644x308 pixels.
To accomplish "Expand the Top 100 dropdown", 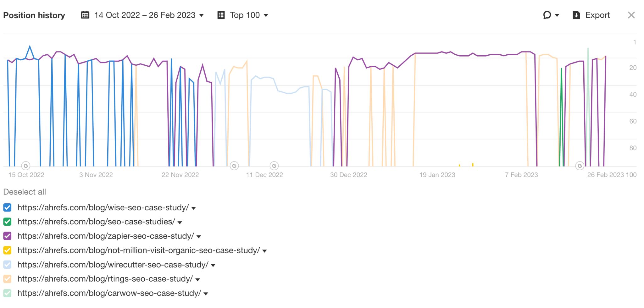I will [266, 15].
